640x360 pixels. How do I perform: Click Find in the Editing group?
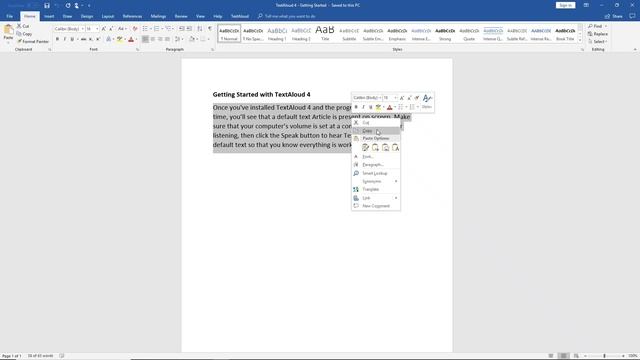coord(597,26)
